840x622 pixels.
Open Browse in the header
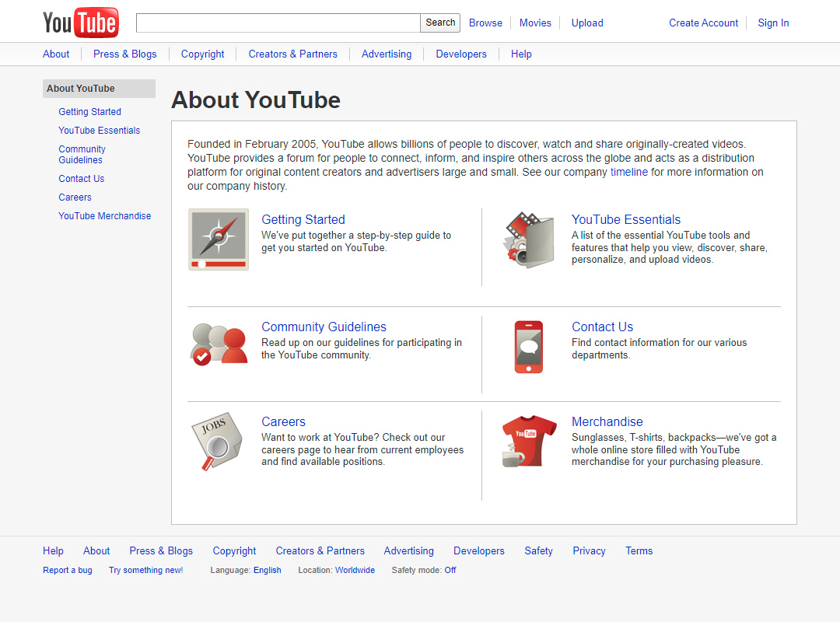tap(485, 23)
